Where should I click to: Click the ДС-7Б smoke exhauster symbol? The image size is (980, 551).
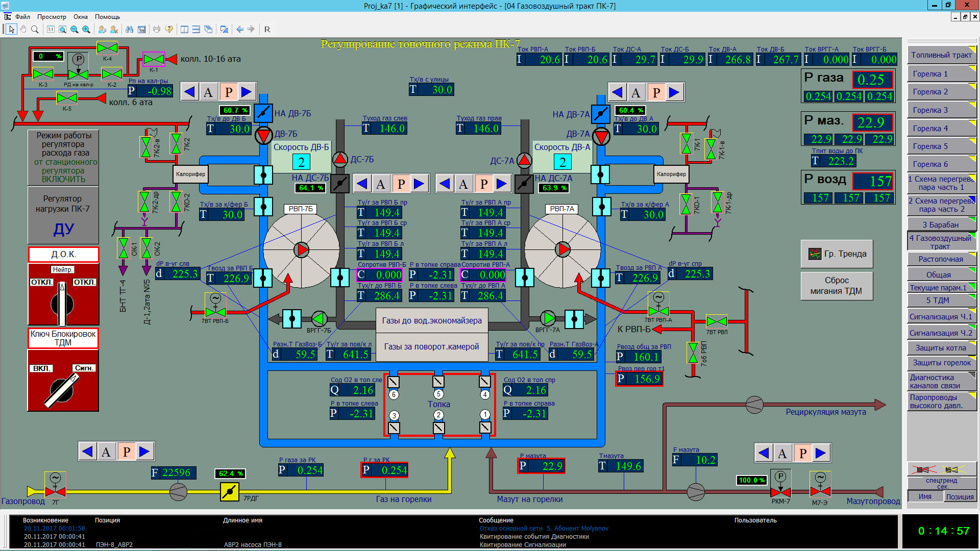pyautogui.click(x=340, y=160)
